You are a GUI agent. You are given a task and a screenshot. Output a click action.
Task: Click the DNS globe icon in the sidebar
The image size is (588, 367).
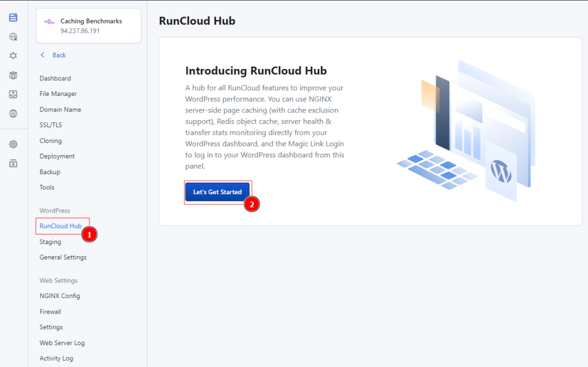point(13,113)
